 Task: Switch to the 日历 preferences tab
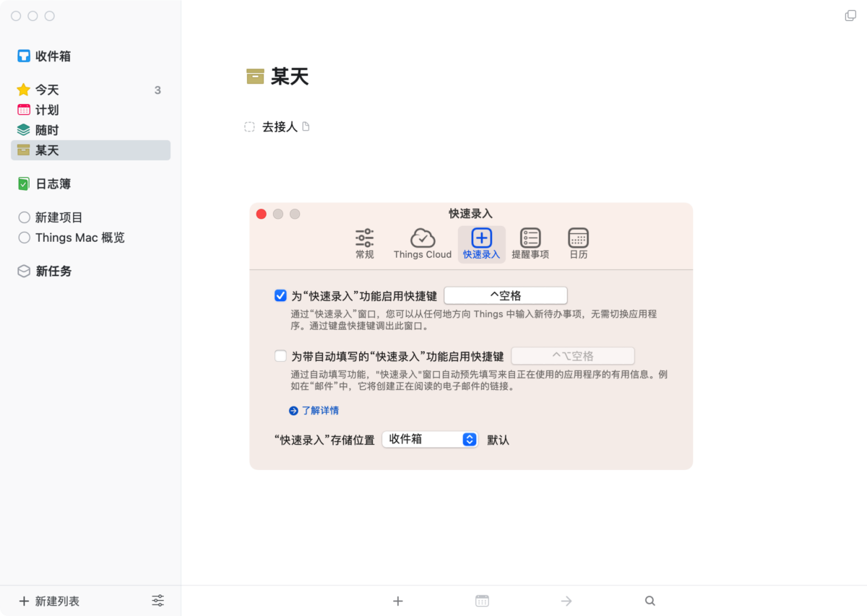[x=579, y=244]
